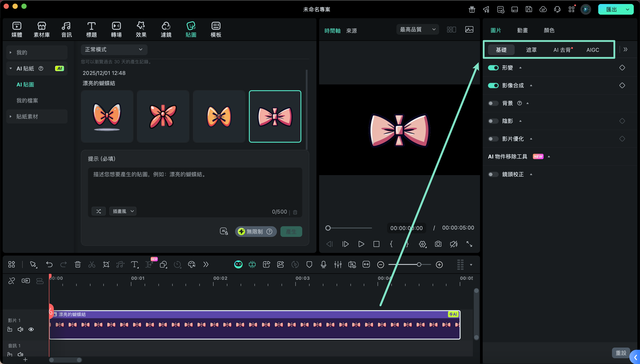
Task: Click the timeline zoom slider handle
Action: [x=419, y=264]
